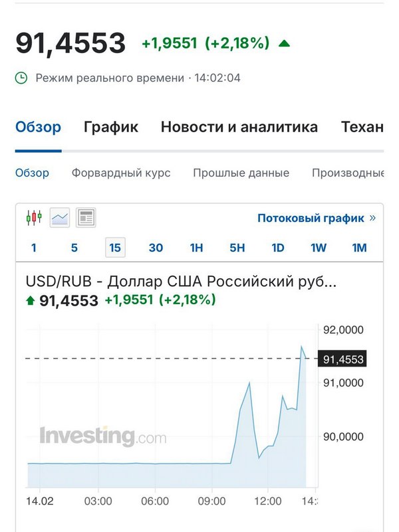Set chart interval to 1 minute
Screen dimensions: 399x532
coord(34,248)
